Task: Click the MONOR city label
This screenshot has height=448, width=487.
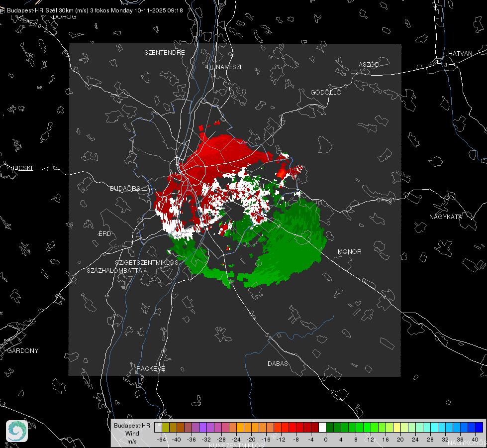Action: coord(349,252)
